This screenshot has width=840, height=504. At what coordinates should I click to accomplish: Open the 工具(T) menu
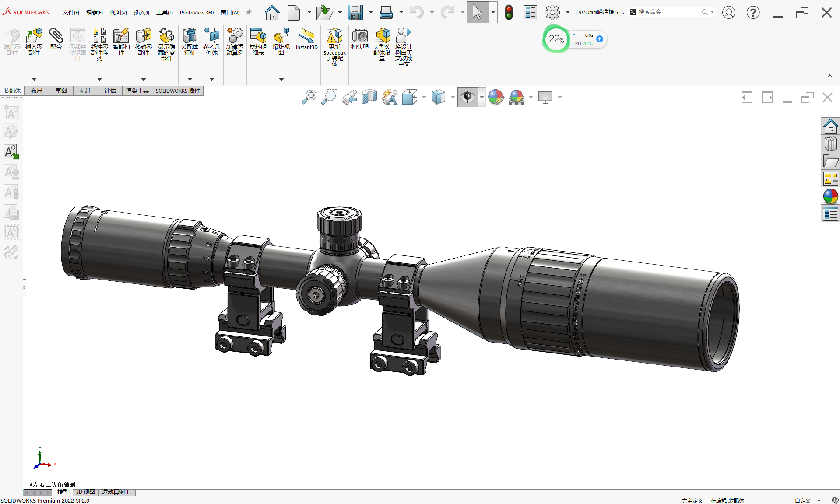point(165,12)
